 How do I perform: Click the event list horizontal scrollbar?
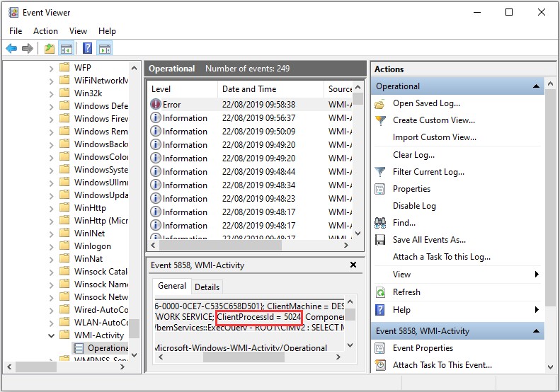click(x=220, y=246)
